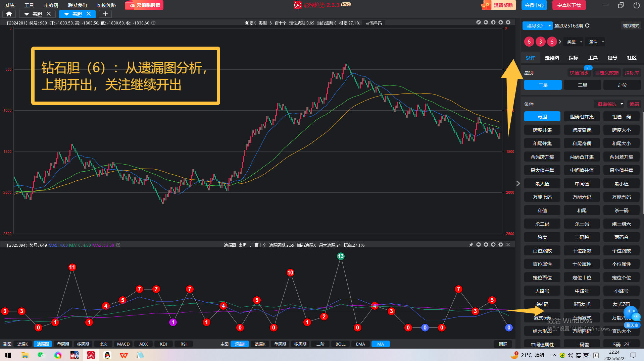The image size is (644, 361).
Task: Click 模拟模式 button
Action: click(631, 25)
